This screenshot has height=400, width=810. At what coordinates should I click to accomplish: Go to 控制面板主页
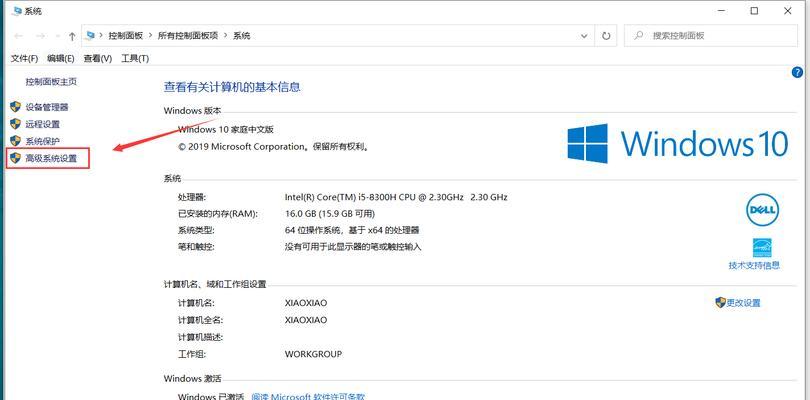coord(51,81)
